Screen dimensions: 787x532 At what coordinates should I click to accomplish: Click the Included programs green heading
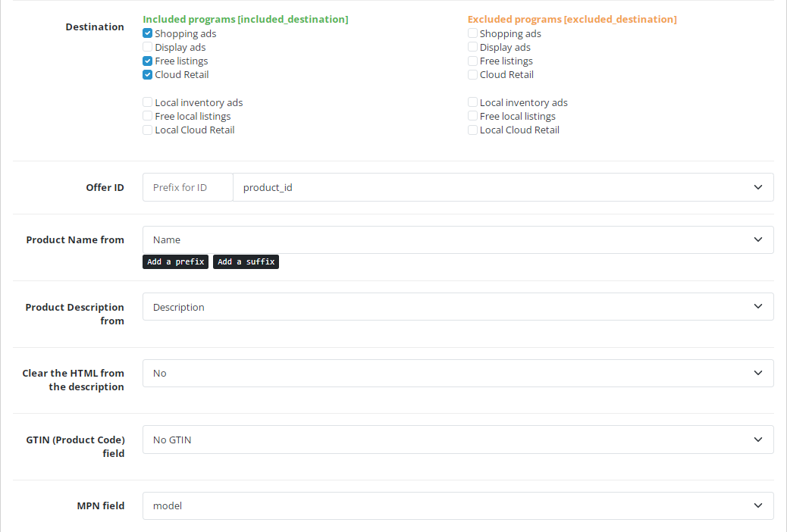tap(246, 19)
